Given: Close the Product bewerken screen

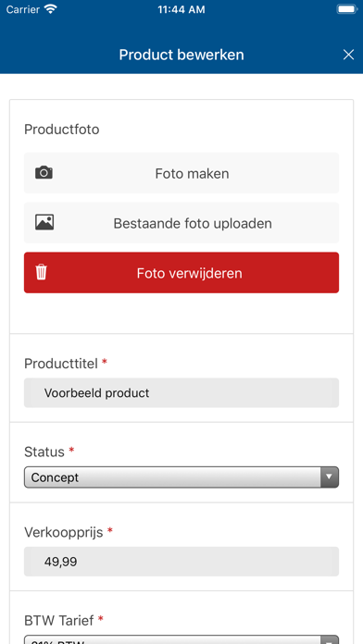Looking at the screenshot, I should [x=348, y=55].
